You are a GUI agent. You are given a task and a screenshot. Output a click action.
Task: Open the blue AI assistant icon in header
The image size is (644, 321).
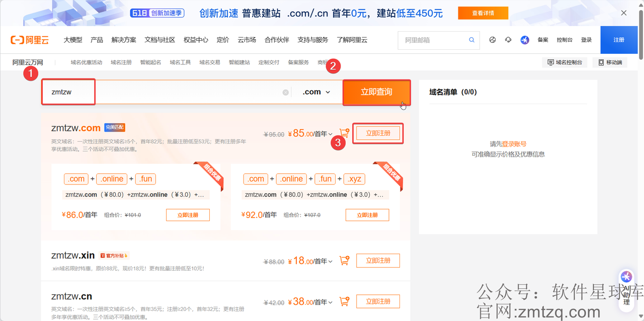[x=525, y=40]
